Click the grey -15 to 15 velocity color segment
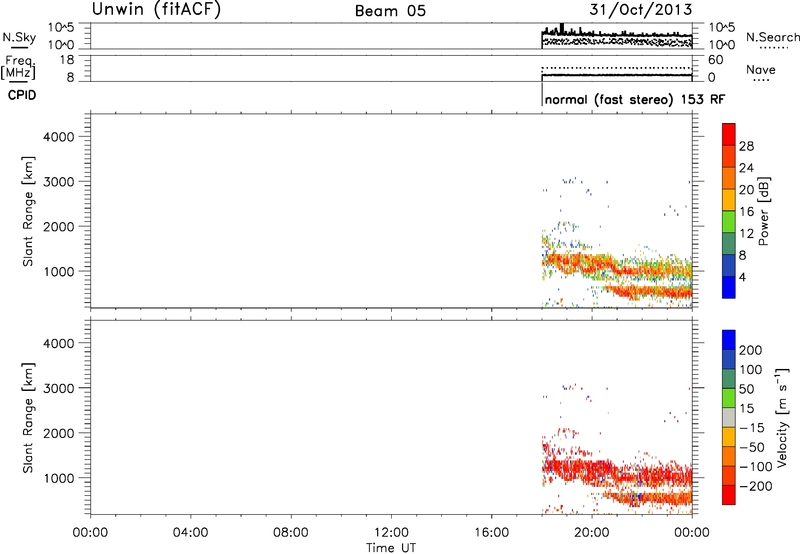800x554 pixels. tap(729, 417)
